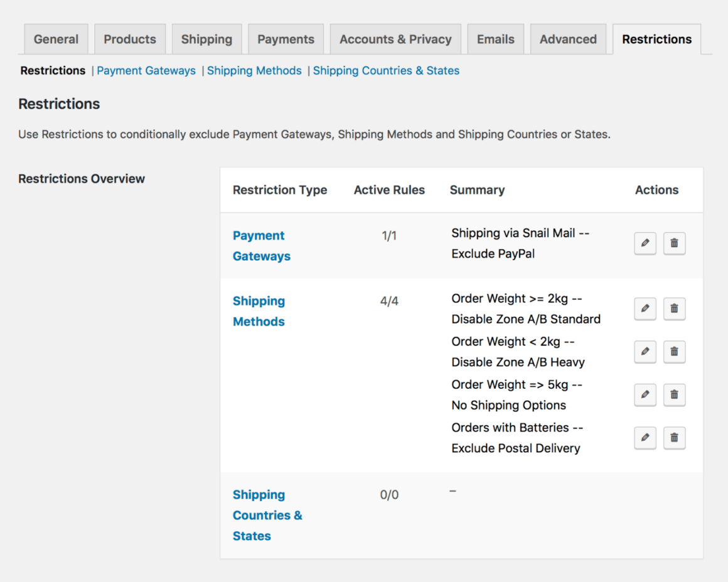Open the Accounts & Privacy tab

[395, 39]
